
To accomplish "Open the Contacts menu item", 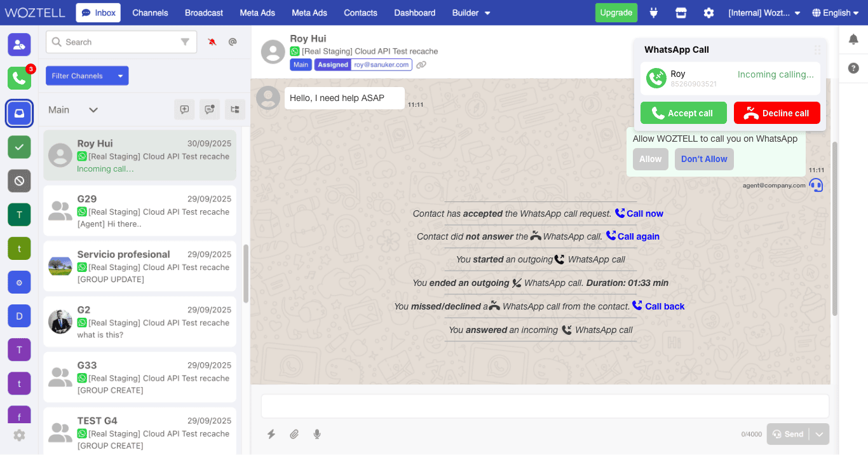I will click(x=360, y=13).
